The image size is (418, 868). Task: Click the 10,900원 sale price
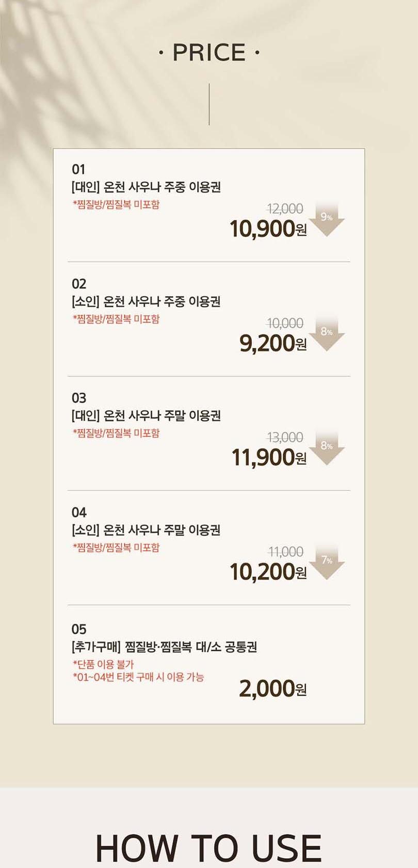(x=268, y=229)
